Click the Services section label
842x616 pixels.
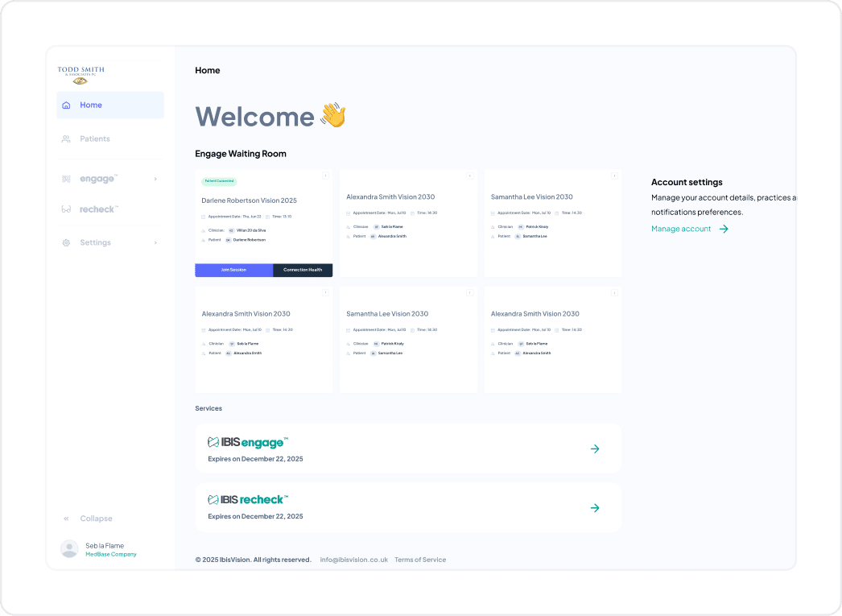208,408
